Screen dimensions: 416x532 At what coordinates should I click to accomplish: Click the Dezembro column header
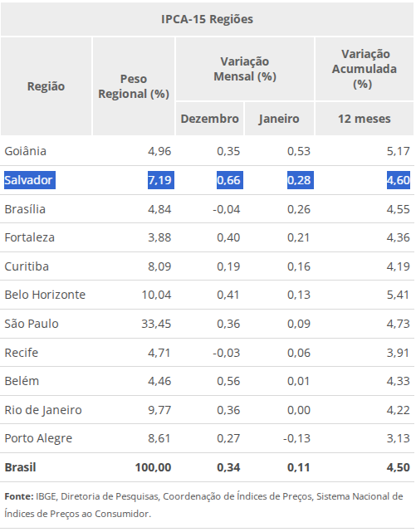(209, 119)
